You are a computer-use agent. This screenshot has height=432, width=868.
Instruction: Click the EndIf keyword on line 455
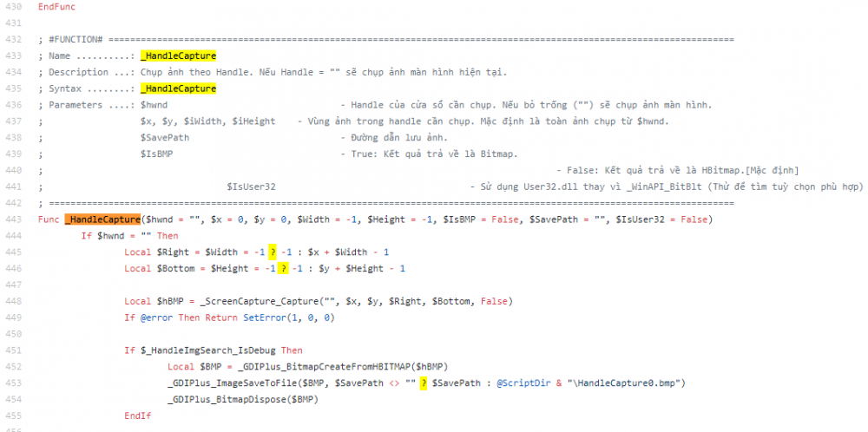pos(138,416)
